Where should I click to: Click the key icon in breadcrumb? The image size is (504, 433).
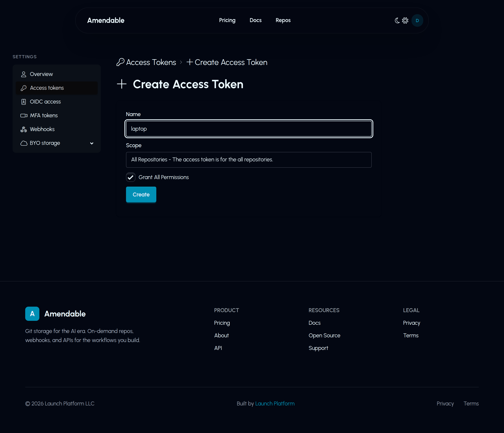pos(120,62)
